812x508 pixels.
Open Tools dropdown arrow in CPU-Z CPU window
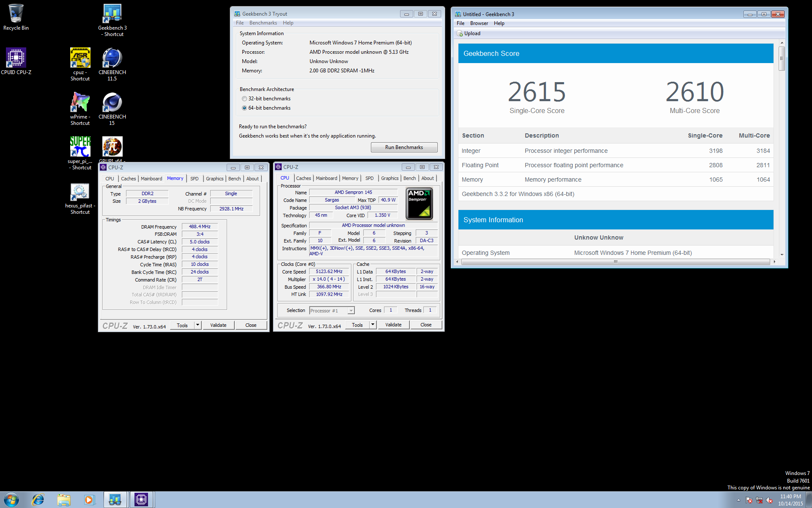pyautogui.click(x=373, y=325)
